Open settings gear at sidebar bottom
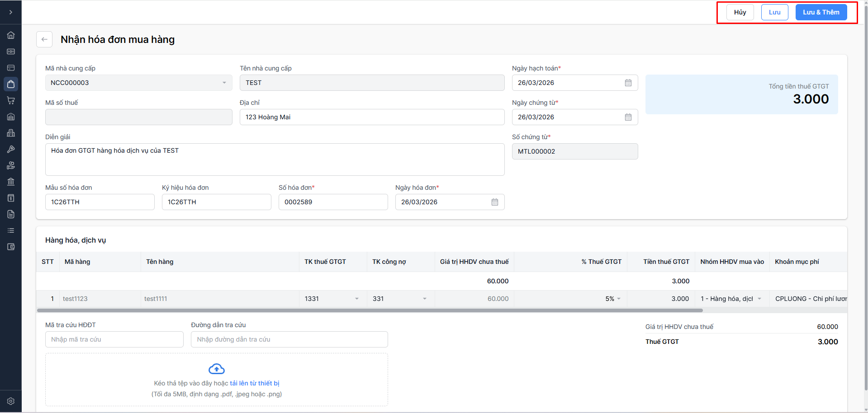 click(x=11, y=401)
